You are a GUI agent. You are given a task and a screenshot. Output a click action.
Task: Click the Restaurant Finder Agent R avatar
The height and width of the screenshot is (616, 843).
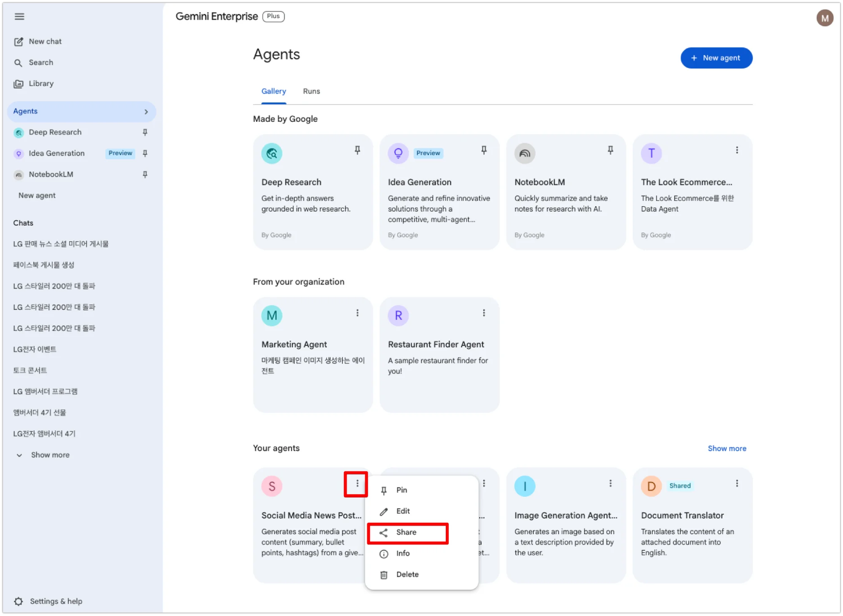click(398, 316)
